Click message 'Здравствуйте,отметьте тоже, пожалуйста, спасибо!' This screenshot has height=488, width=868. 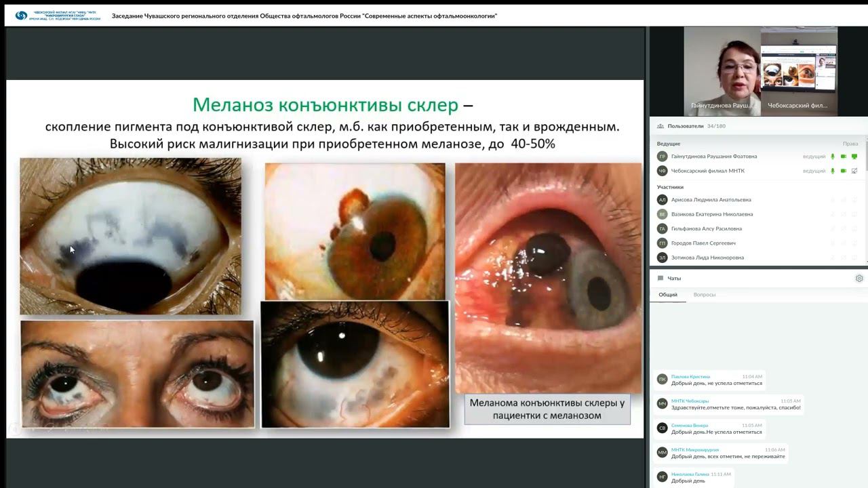[736, 407]
